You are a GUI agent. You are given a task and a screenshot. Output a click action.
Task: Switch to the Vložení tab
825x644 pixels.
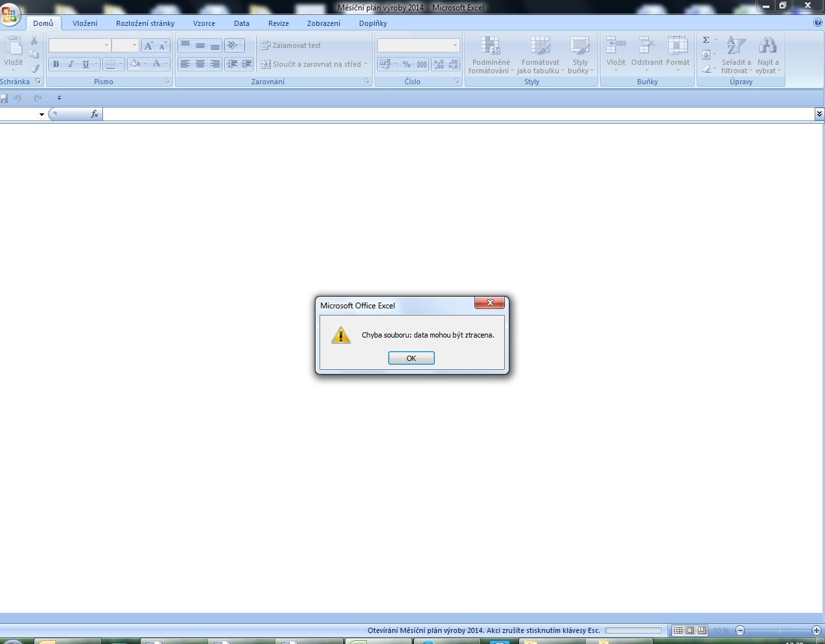point(85,23)
